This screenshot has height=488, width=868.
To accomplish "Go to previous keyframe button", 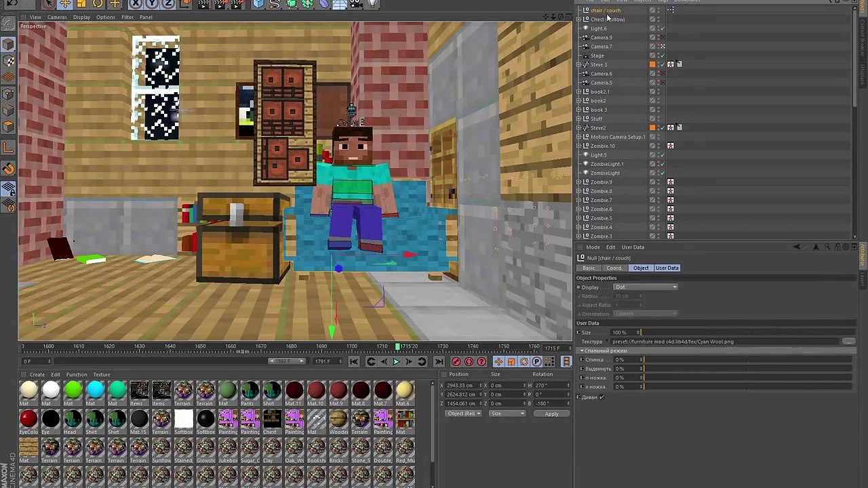I will point(371,362).
